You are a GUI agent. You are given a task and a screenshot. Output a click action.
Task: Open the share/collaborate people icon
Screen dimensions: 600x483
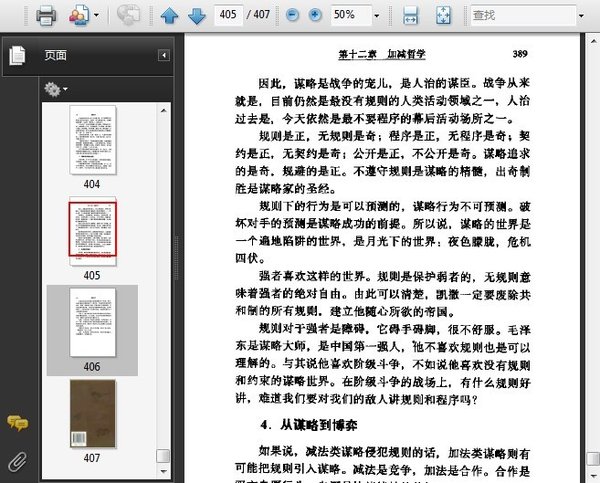pyautogui.click(x=79, y=15)
